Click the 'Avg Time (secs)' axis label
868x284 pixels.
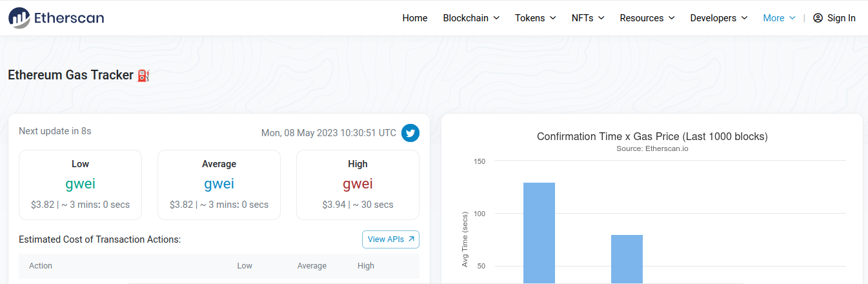[465, 239]
